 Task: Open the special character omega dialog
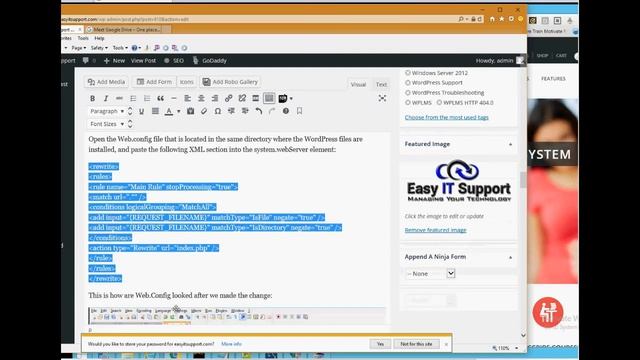tap(218, 111)
